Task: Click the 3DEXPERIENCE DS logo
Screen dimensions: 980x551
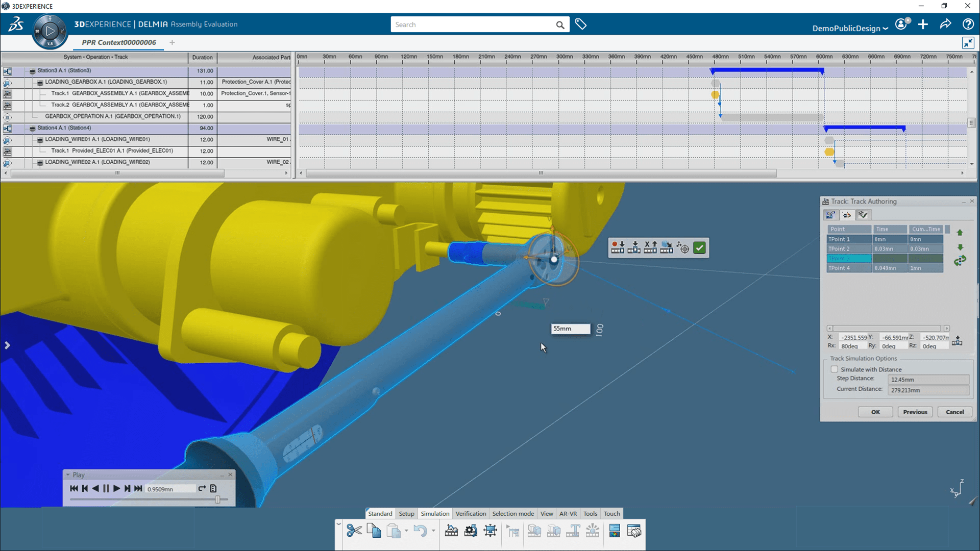Action: click(x=16, y=24)
